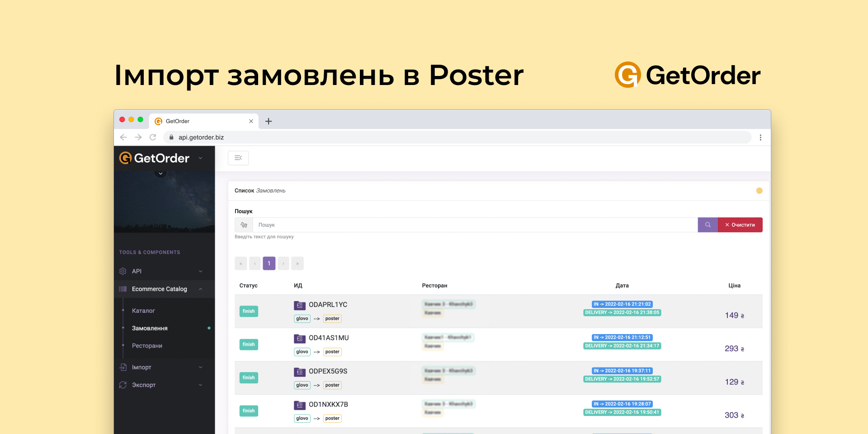Open the Ресторани submenu item
Screen dimensions: 868x434
tap(147, 346)
